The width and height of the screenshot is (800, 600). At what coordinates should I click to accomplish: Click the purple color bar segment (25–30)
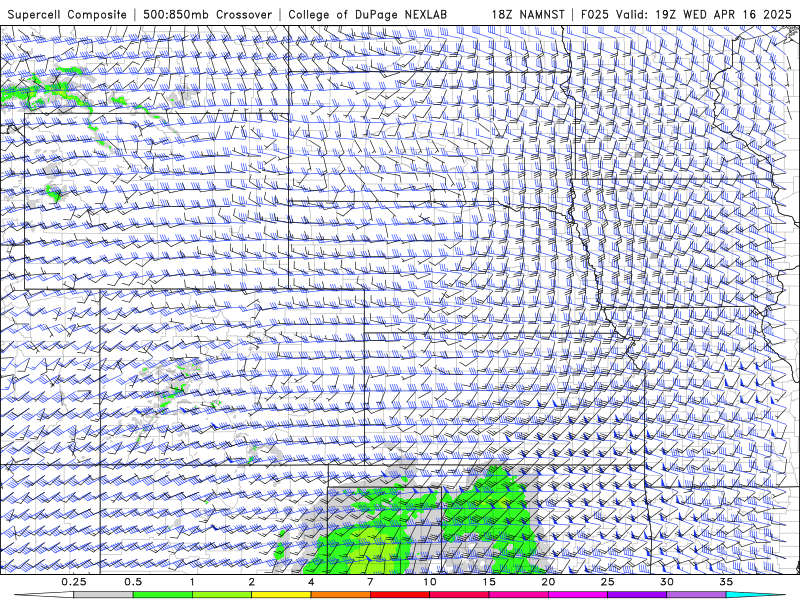tap(637, 595)
